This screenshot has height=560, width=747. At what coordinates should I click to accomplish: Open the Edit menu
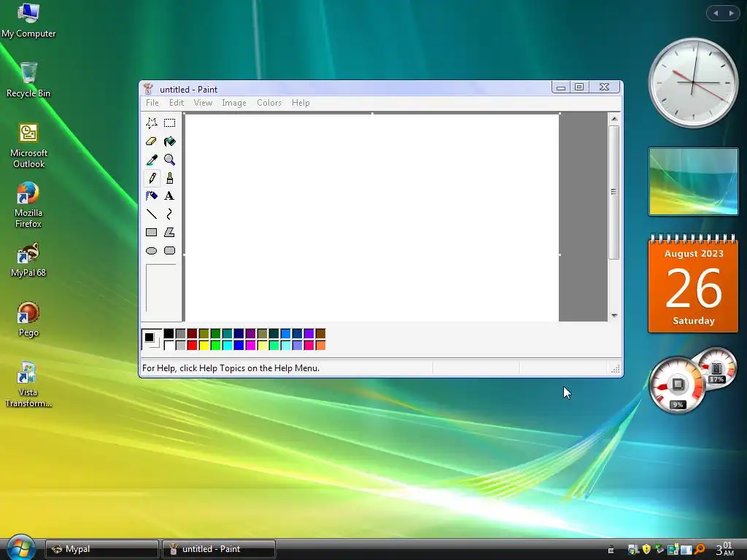(x=177, y=103)
